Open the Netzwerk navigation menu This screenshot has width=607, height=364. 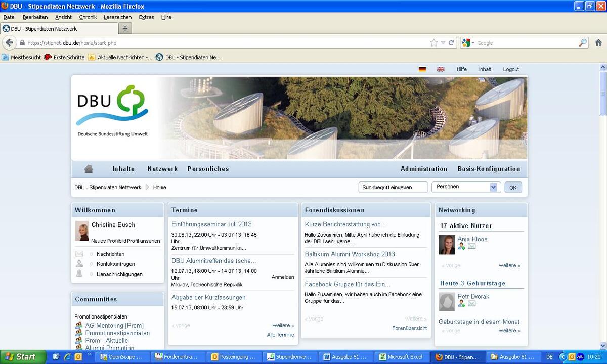coord(162,169)
